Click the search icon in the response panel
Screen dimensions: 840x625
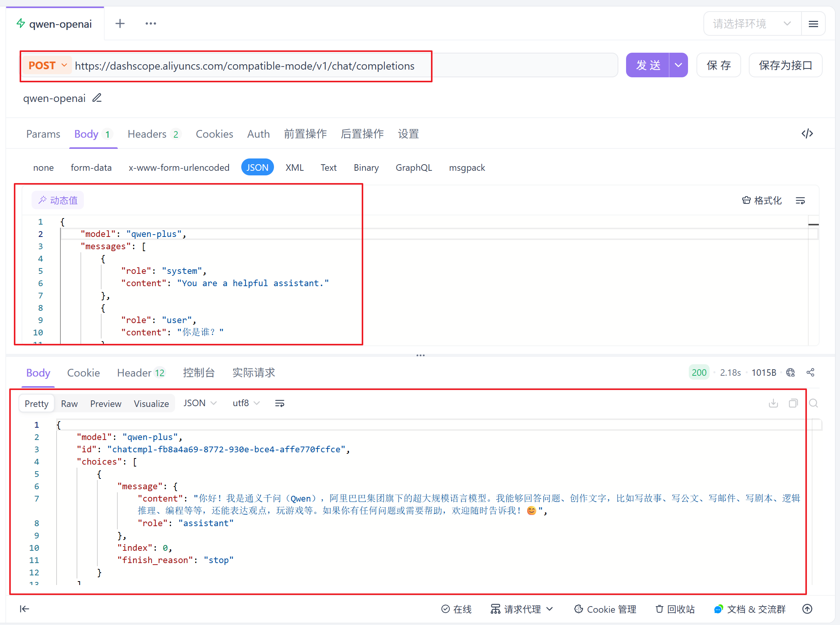(813, 403)
